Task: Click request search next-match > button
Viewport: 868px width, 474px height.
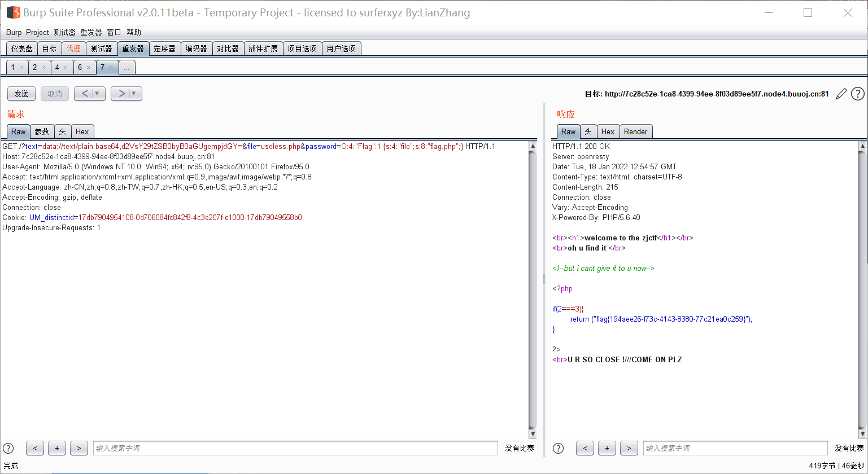Action: tap(79, 448)
